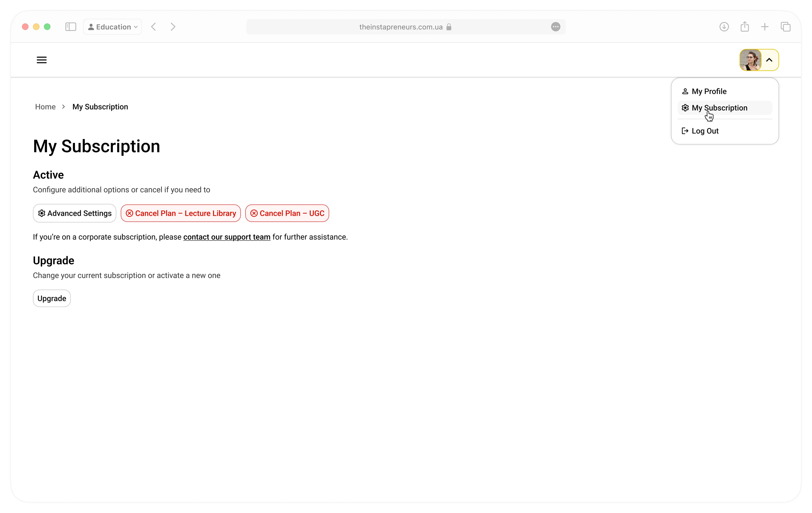Toggle the Safari sidebar
The height and width of the screenshot is (513, 812).
tap(70, 27)
